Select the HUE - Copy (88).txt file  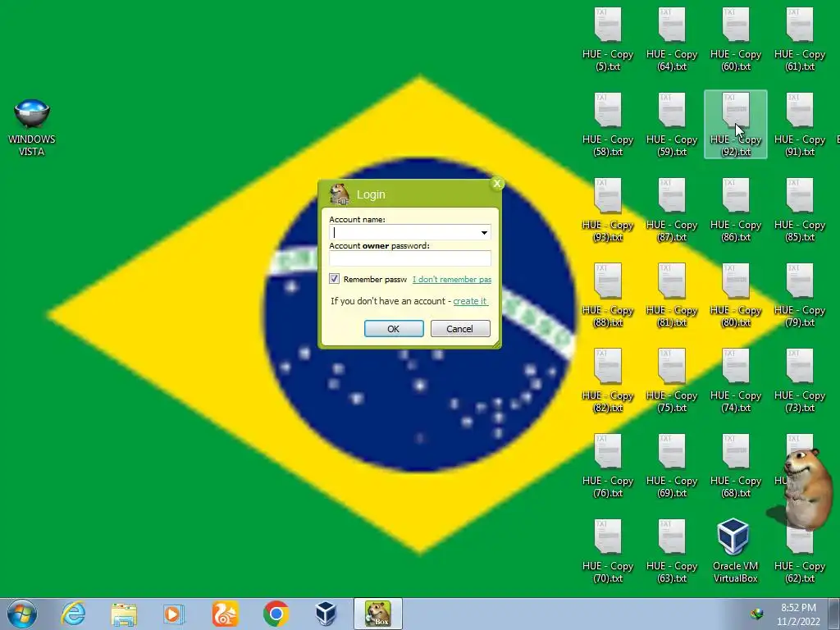[x=608, y=295]
